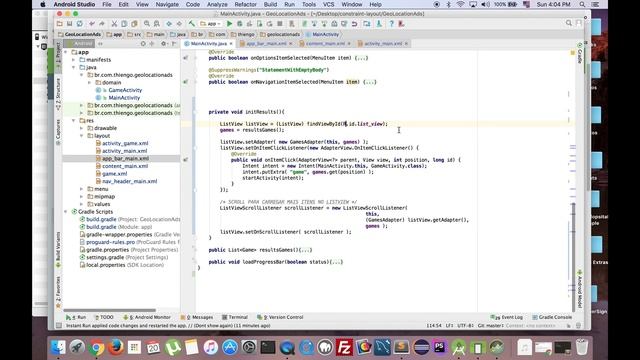Expand the domain package

89,82
